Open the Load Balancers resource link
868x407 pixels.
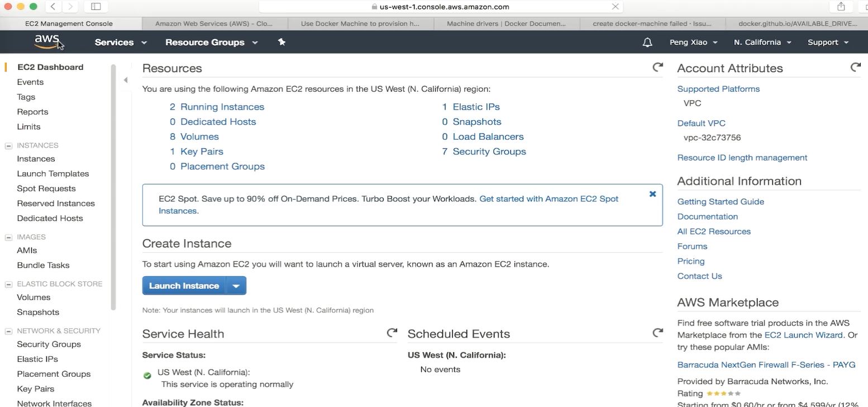(x=488, y=136)
